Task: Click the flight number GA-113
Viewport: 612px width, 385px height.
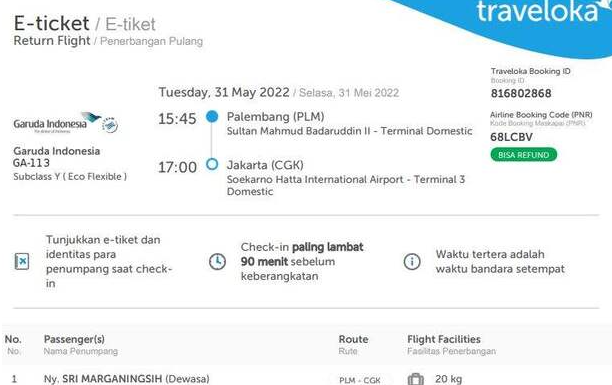Action: click(31, 163)
